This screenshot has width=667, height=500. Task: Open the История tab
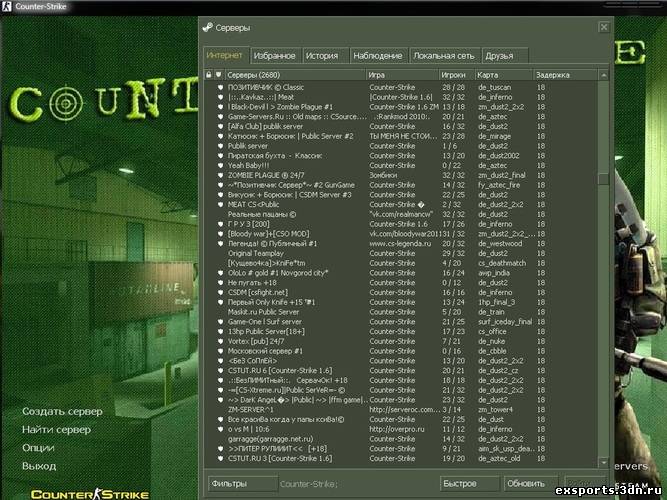325,56
